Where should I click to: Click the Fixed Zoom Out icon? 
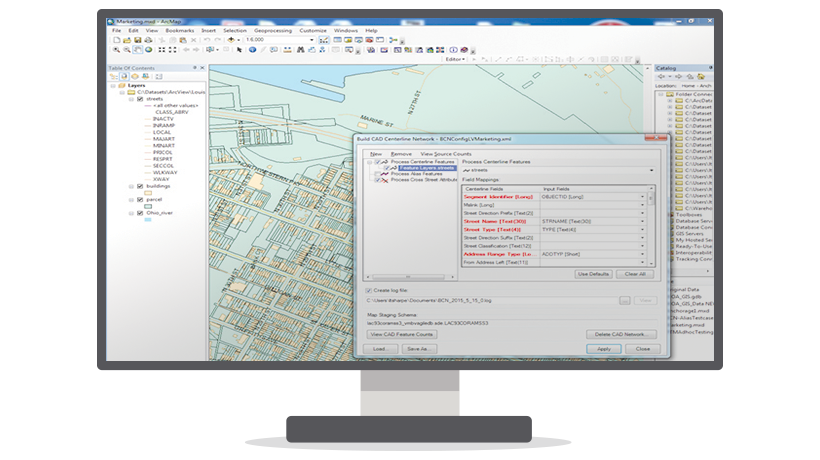point(173,50)
